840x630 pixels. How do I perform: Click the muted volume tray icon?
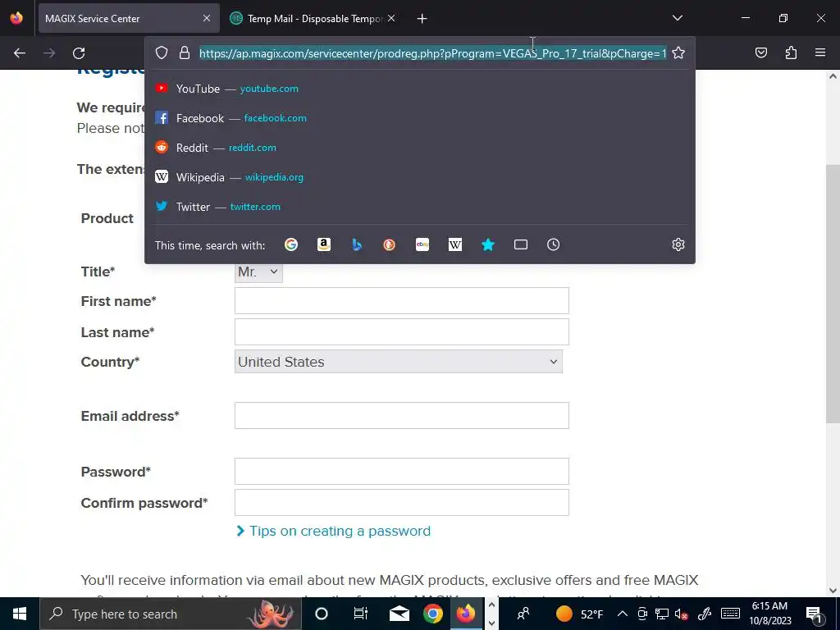682,614
